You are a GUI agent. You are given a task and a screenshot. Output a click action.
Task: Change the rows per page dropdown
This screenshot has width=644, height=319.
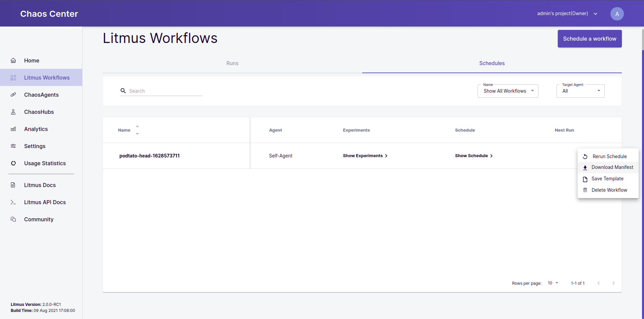coord(553,283)
